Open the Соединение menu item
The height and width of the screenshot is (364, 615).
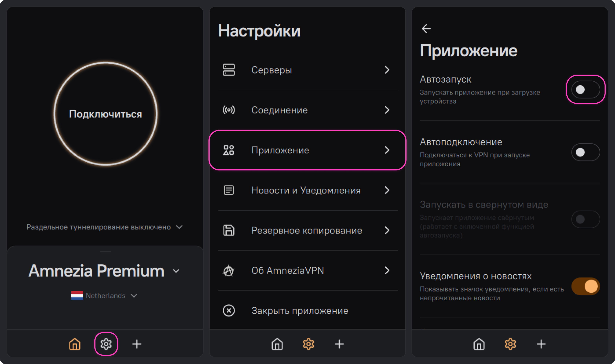point(308,110)
